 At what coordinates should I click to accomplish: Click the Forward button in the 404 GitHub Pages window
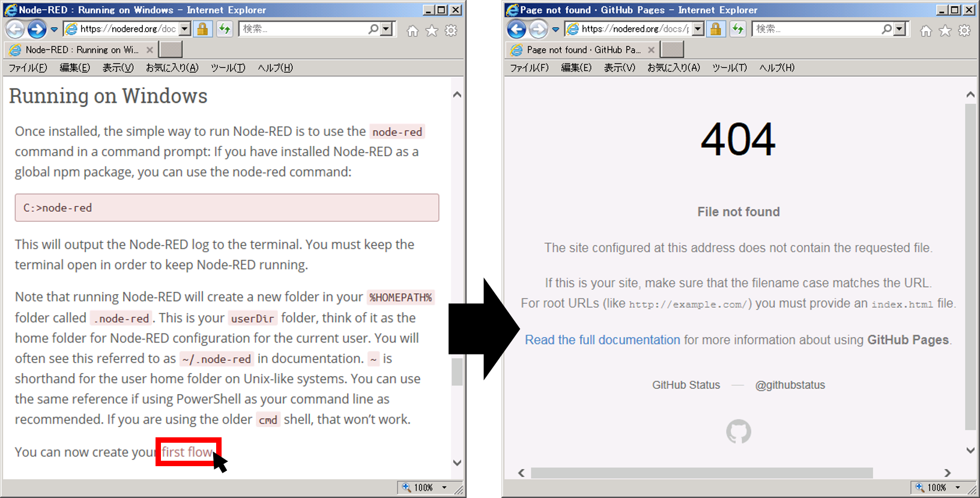pyautogui.click(x=538, y=29)
